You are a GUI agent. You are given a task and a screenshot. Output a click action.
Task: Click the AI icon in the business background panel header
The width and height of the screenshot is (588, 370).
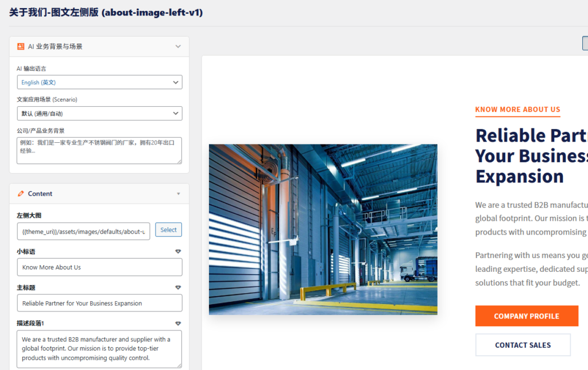point(21,46)
